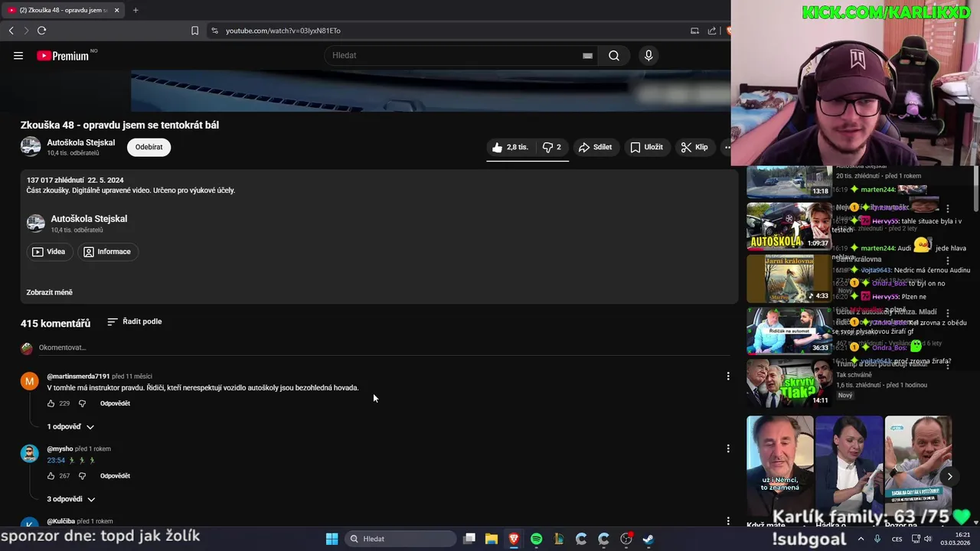Click the page vertical scrollbar thumb
The image size is (980, 551).
click(x=976, y=189)
